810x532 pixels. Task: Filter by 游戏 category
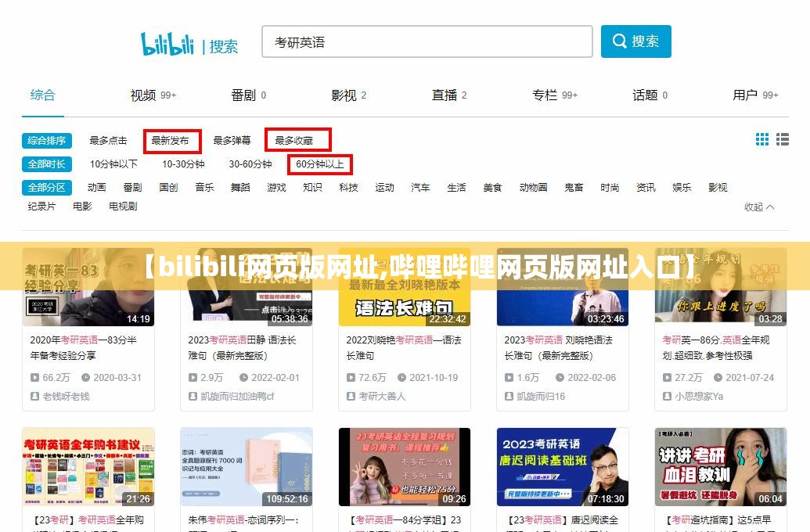click(x=276, y=188)
